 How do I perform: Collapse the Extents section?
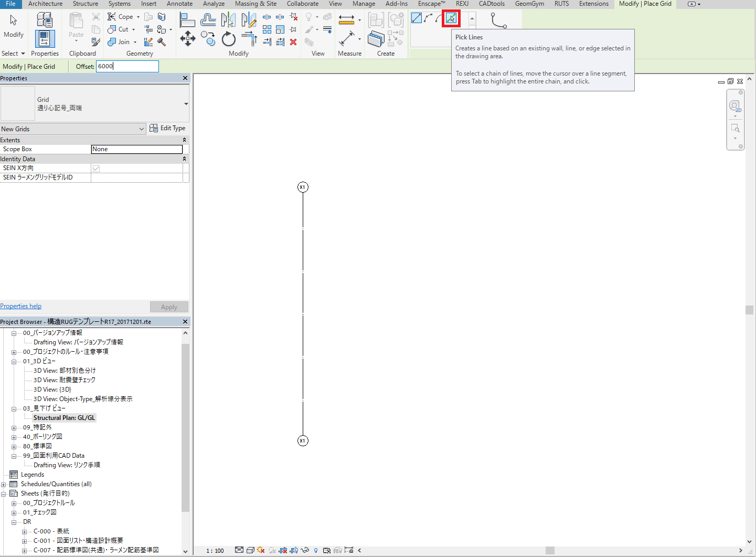point(184,140)
